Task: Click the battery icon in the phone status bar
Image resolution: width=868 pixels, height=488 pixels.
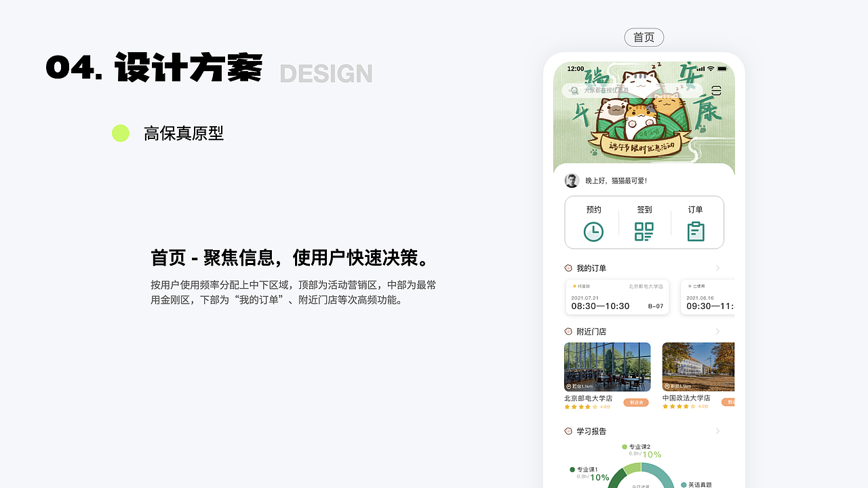Action: (x=722, y=68)
